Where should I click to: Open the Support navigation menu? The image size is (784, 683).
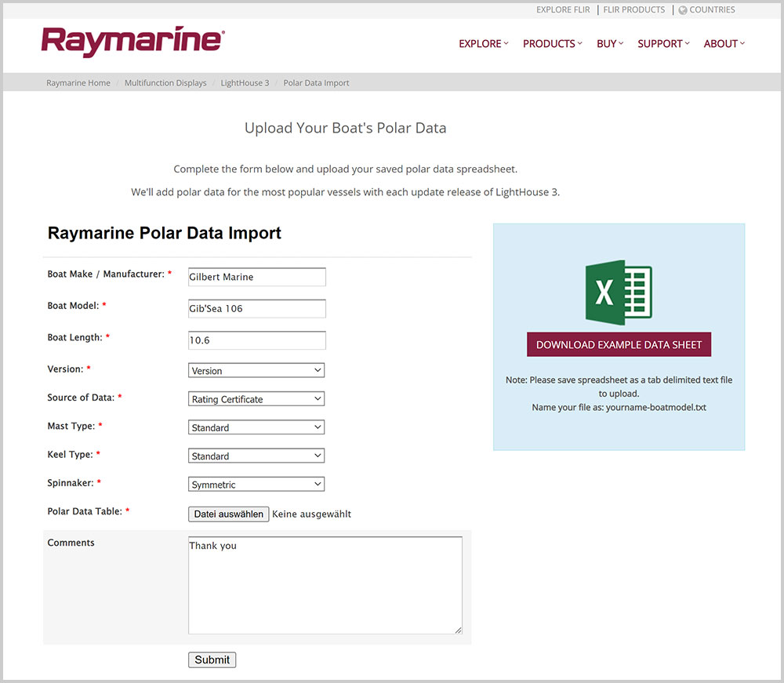click(x=663, y=44)
